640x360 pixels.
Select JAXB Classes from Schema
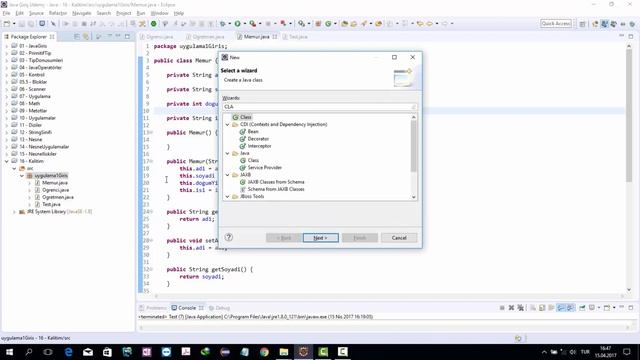pyautogui.click(x=272, y=182)
